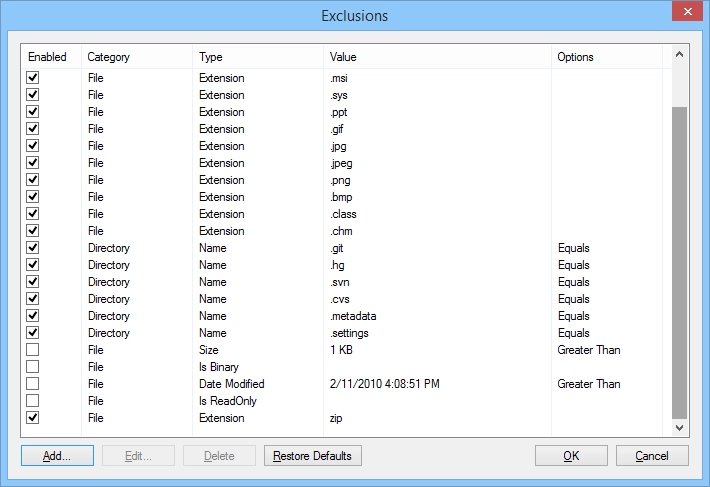710x487 pixels.
Task: Disable the .cvs directory exclusion
Action: 33,299
